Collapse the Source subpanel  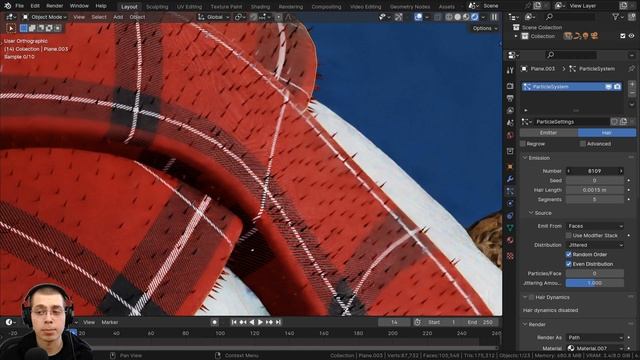pos(531,213)
